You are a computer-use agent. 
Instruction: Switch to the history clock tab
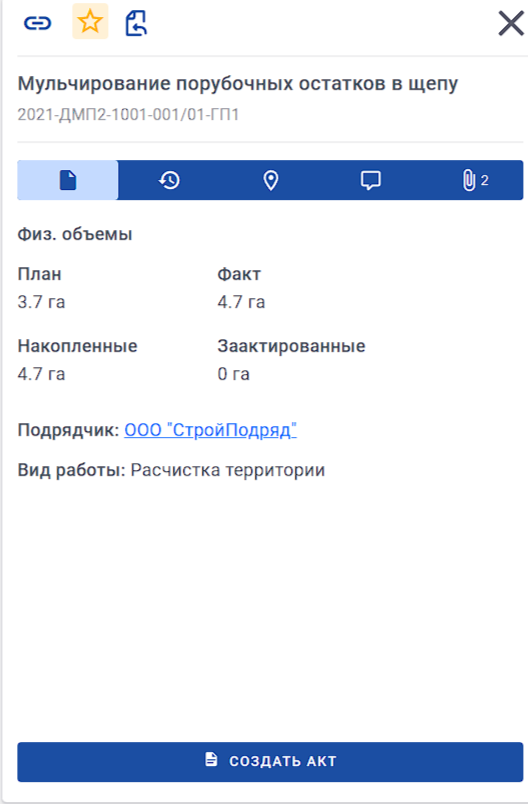pos(169,180)
